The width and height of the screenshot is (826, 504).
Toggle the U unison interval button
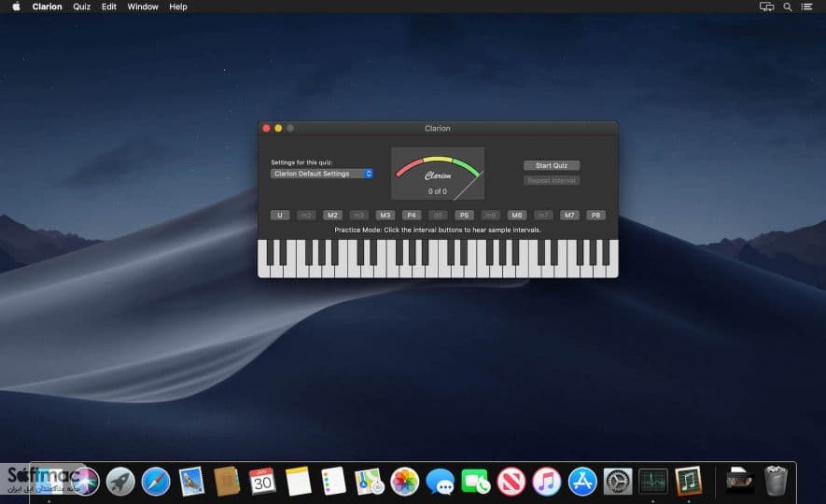coord(280,215)
